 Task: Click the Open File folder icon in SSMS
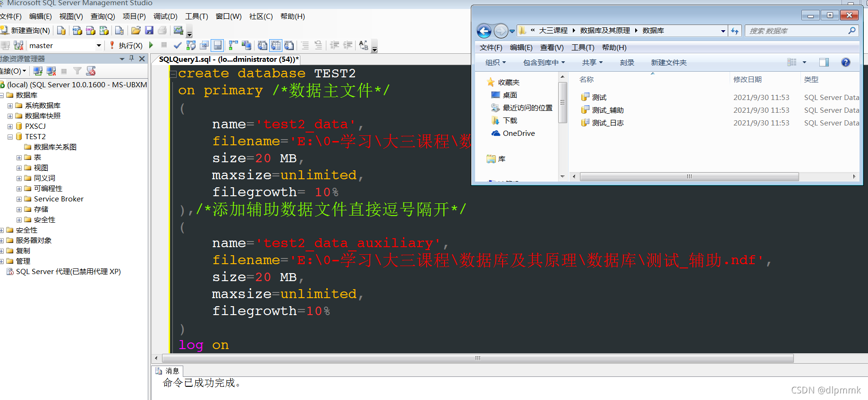click(x=136, y=31)
